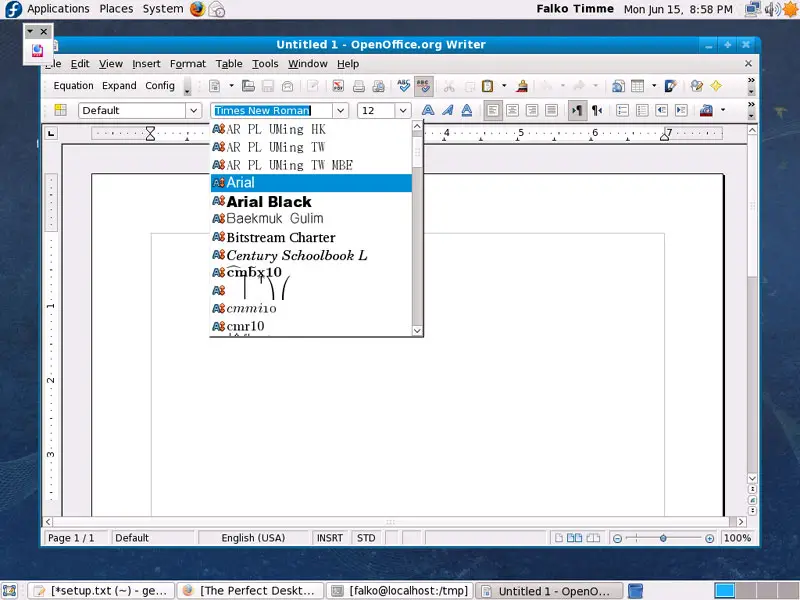This screenshot has width=800, height=600.
Task: Run the Spelling and Grammar check
Action: tap(404, 86)
